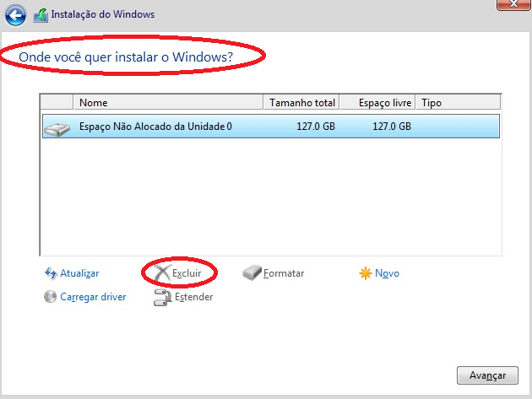Sort by the Espaço livre column header
The image size is (532, 399).
377,102
